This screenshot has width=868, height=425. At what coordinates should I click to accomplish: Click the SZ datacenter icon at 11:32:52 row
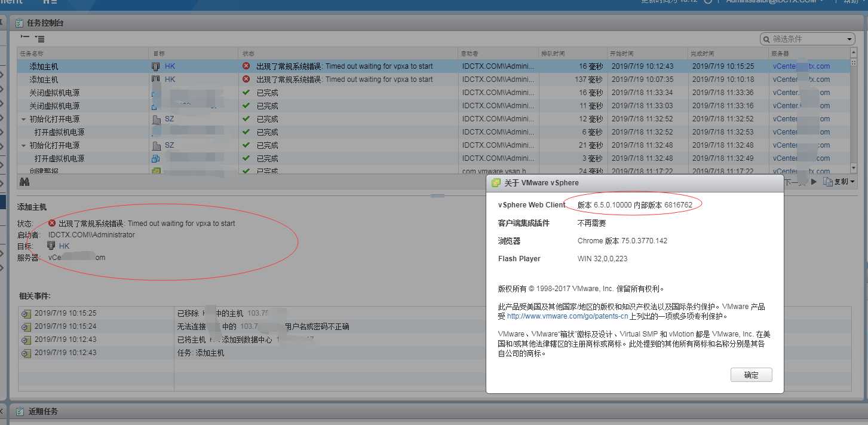157,119
